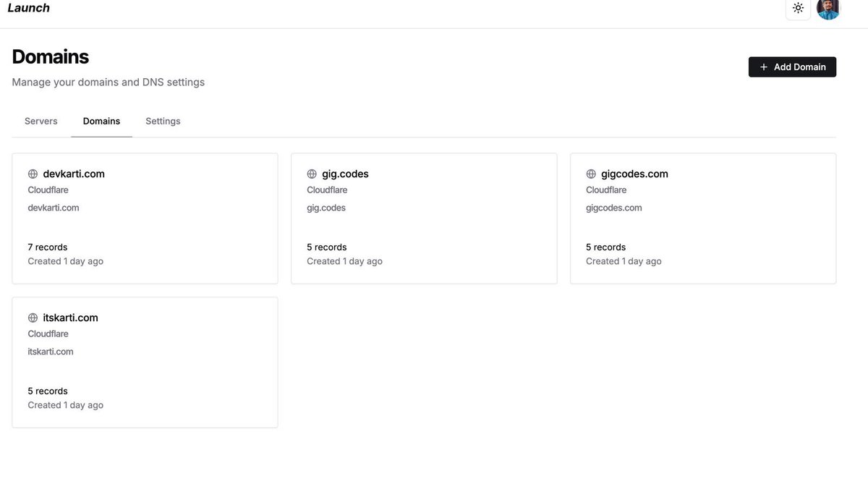Click the plus icon inside Add Domain
The width and height of the screenshot is (868, 500).
tap(762, 66)
